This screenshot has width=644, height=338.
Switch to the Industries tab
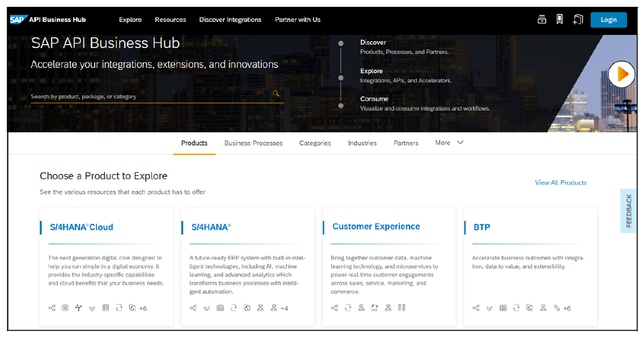[x=362, y=143]
